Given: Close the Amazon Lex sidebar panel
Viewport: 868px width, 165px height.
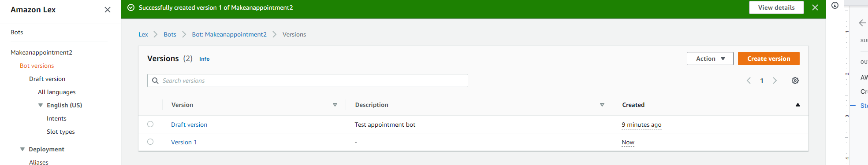Looking at the screenshot, I should (107, 10).
